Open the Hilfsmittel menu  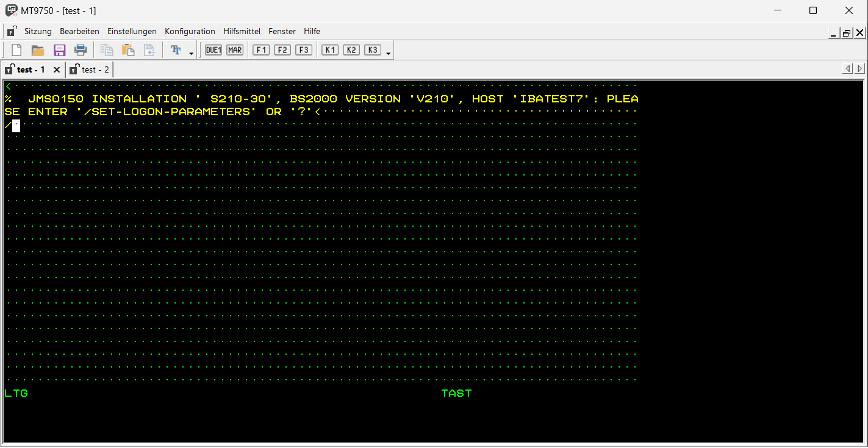click(x=242, y=31)
